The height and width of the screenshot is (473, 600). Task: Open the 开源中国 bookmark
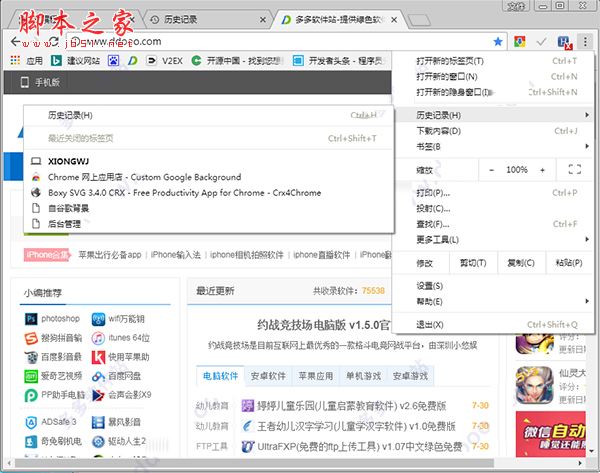coord(237,60)
